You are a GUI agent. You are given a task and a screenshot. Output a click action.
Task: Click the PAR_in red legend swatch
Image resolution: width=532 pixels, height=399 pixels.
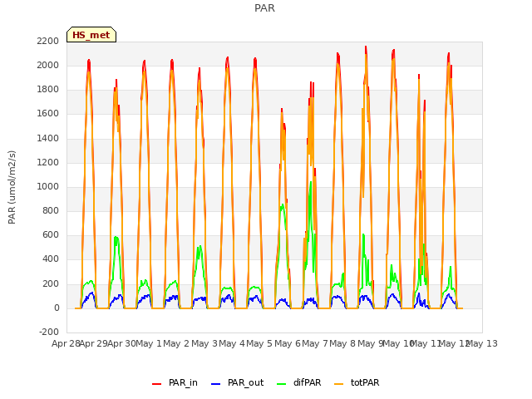pos(156,384)
